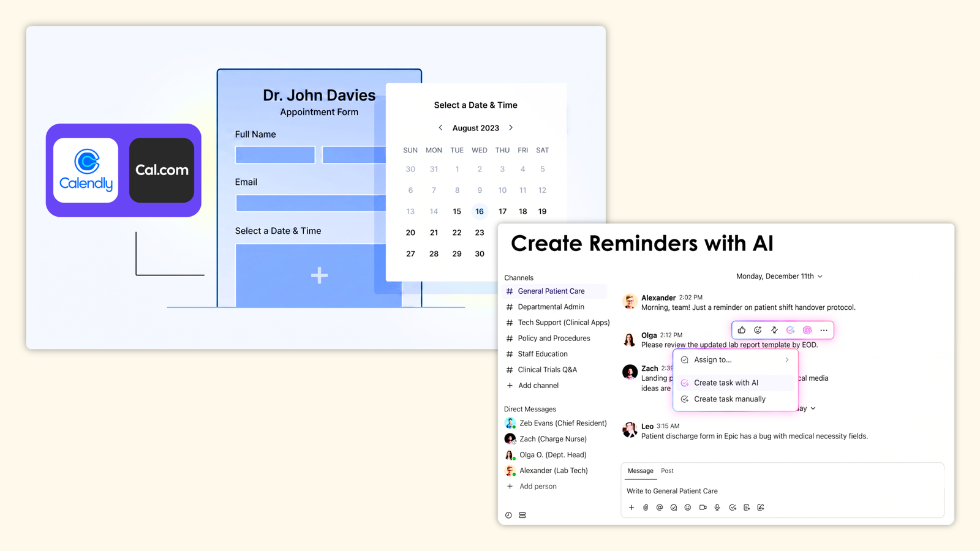
Task: Select August 18 in the calendar
Action: [522, 211]
